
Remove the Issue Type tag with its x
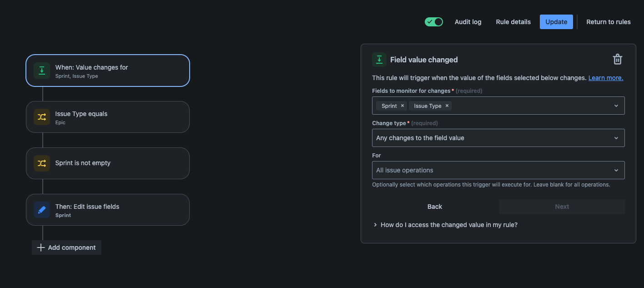pos(447,106)
